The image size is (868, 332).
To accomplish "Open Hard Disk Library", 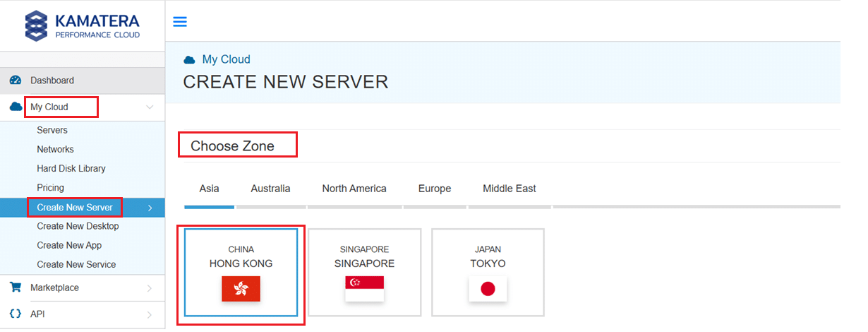I will (71, 169).
